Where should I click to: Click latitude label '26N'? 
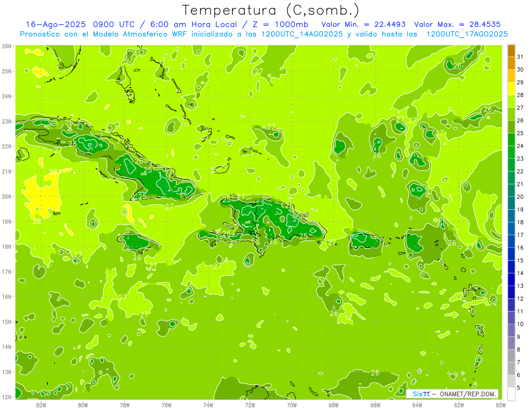[7, 46]
